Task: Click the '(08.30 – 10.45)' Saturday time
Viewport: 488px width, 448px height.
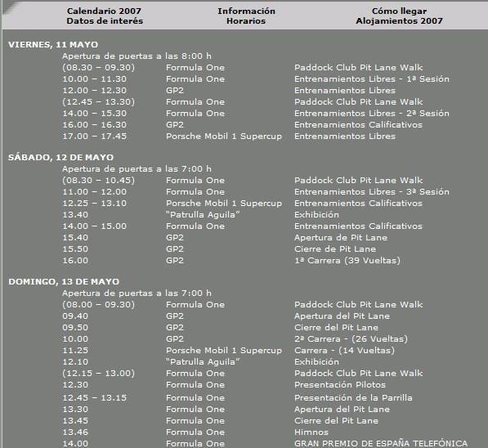Action: coord(98,180)
